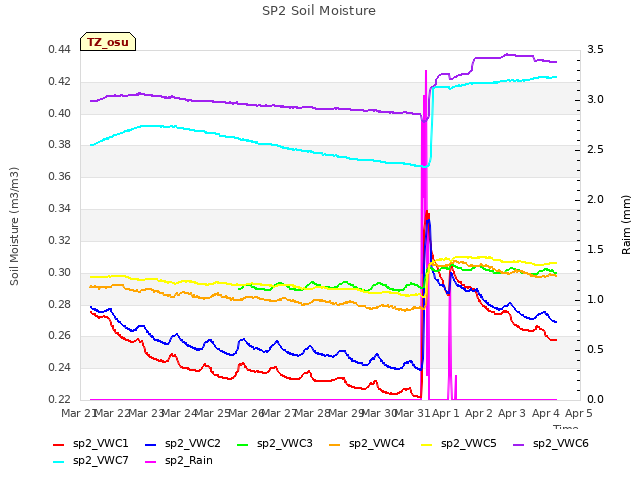Click the 3.5 rain axis tick label
Screen dimensions: 640x480
click(x=595, y=50)
